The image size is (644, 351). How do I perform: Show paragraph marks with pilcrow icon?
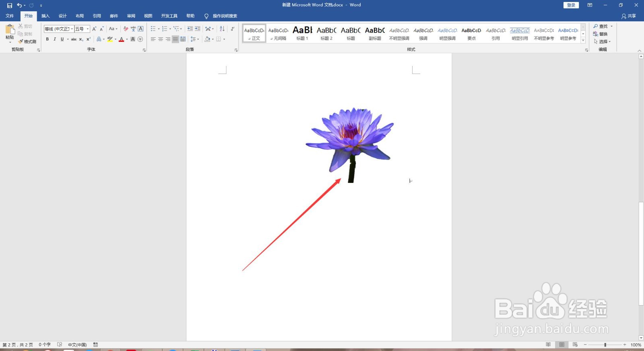click(233, 29)
